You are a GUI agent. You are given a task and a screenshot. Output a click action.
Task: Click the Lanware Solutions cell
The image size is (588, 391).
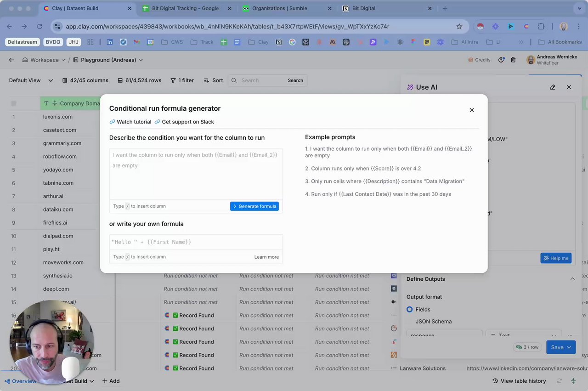click(423, 368)
